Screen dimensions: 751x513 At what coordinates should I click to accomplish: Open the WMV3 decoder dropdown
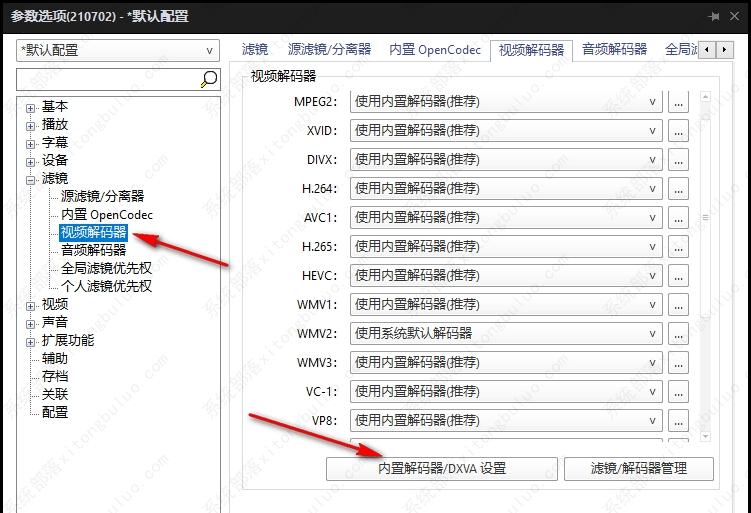[x=506, y=363]
